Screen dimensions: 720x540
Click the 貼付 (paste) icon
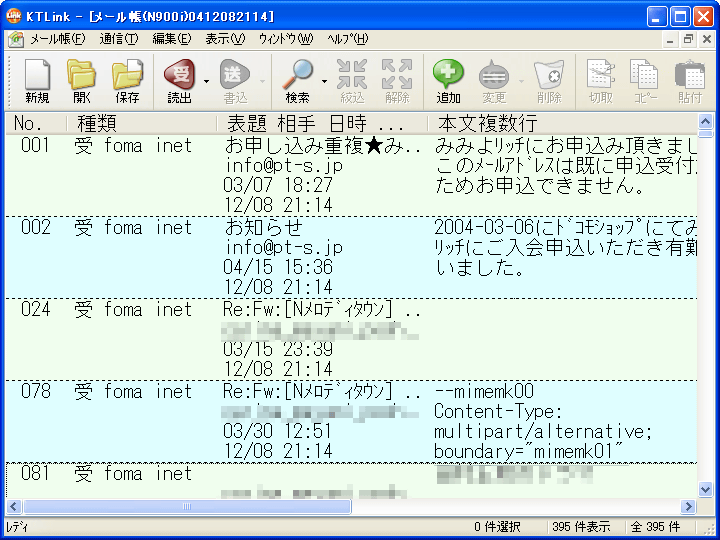click(x=690, y=82)
